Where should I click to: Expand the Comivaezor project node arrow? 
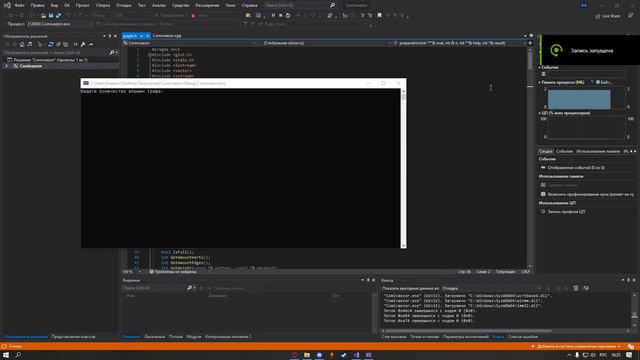tap(7, 66)
